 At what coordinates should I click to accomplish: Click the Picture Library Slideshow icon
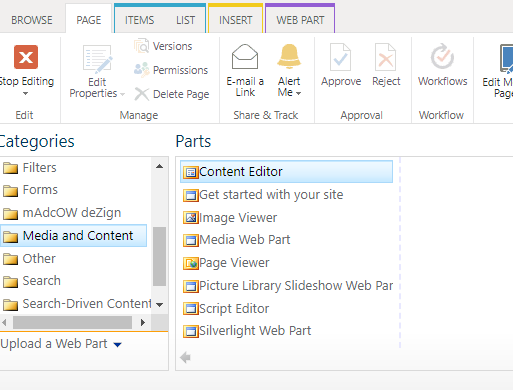pos(191,286)
